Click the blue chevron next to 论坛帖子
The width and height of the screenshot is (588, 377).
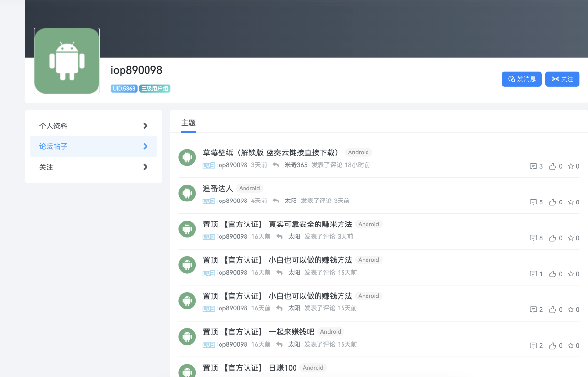(x=145, y=146)
